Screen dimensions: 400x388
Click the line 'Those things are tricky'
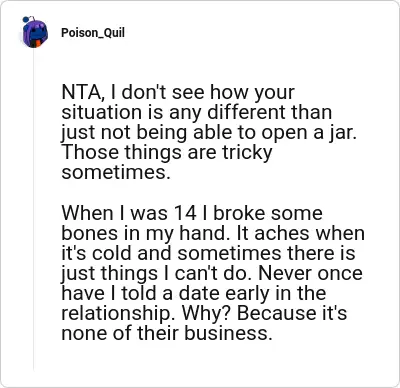click(167, 152)
